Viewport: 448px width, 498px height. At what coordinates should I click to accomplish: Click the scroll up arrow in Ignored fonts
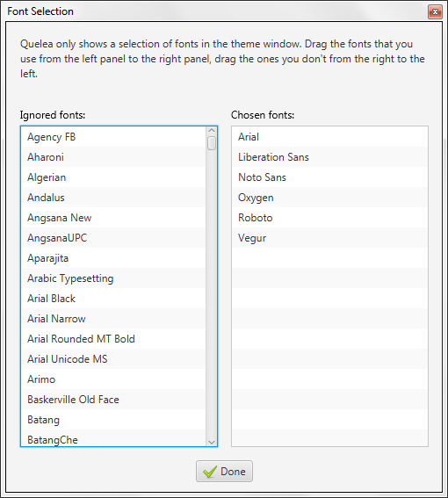(x=212, y=131)
